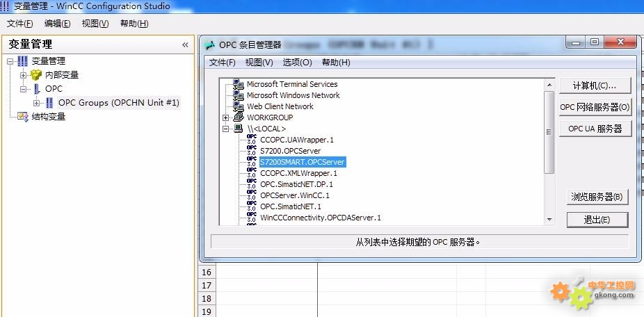
Task: Select CCOPC.XMLWrapper.1 server
Action: [298, 173]
